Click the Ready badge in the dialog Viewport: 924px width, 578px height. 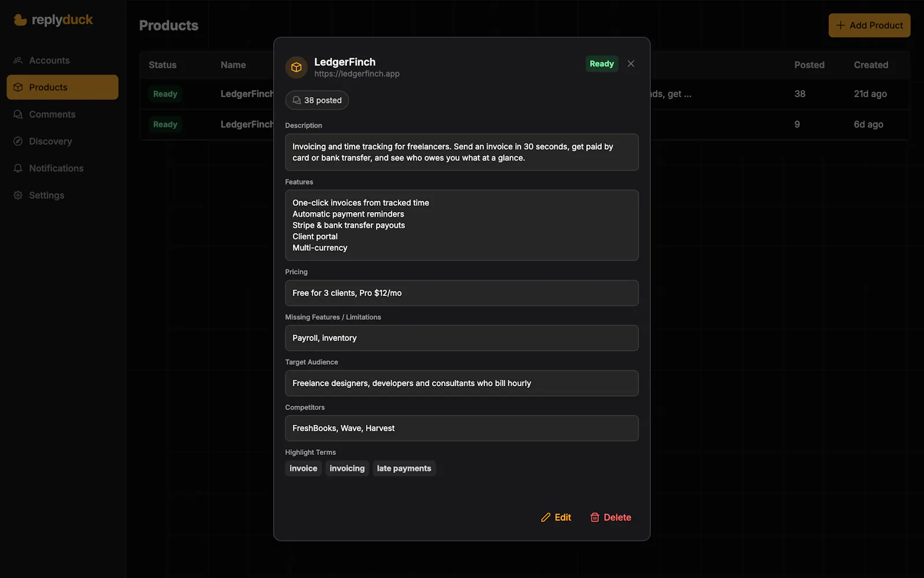pyautogui.click(x=602, y=64)
